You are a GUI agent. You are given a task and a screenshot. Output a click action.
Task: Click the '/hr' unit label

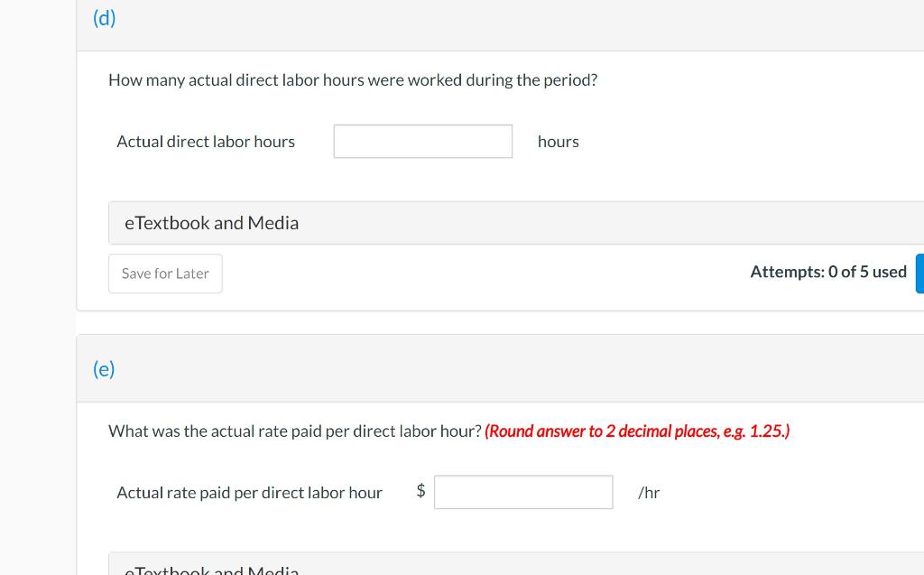pos(649,493)
